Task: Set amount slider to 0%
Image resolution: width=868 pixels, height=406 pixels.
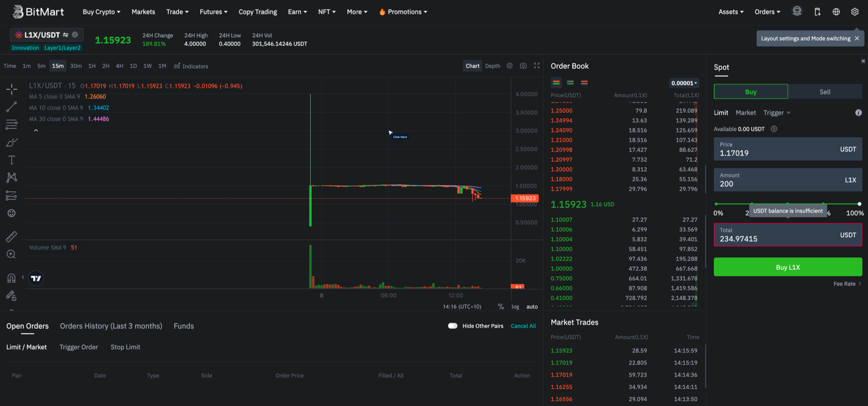Action: click(x=717, y=204)
